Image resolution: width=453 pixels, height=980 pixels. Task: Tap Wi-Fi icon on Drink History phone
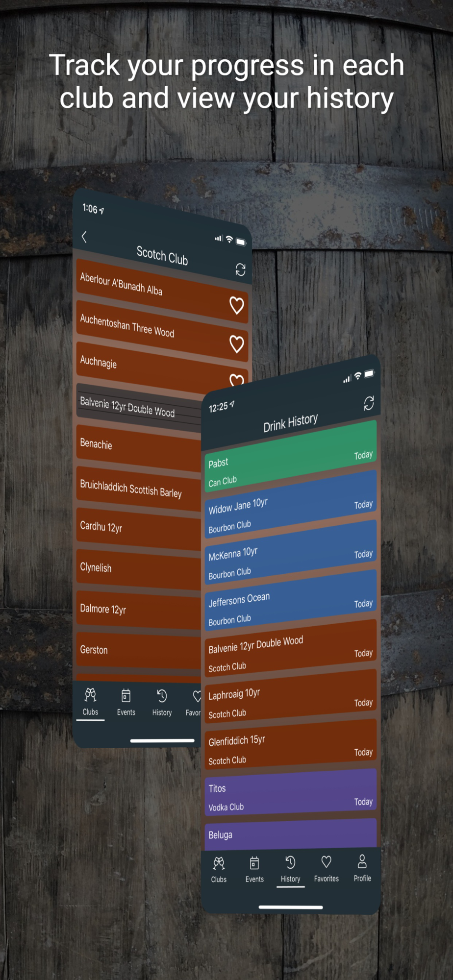coord(358,376)
